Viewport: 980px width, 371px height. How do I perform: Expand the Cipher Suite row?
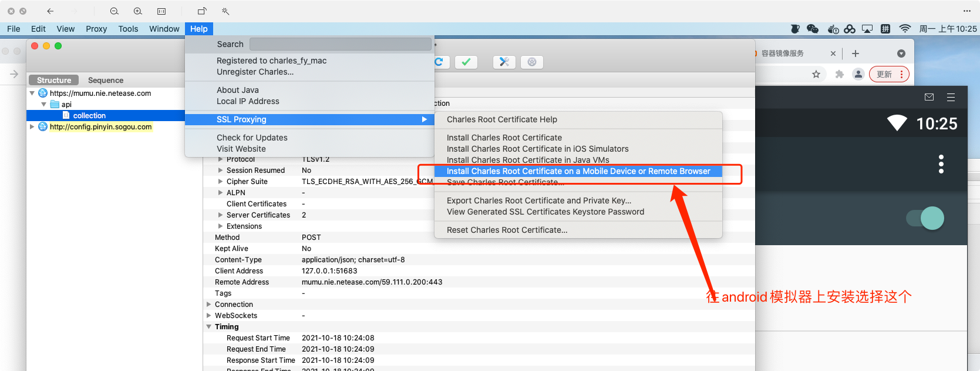(x=221, y=182)
